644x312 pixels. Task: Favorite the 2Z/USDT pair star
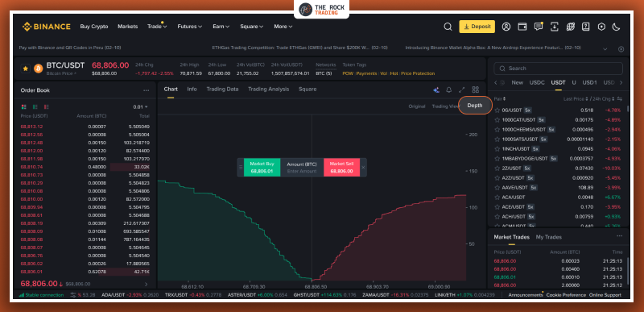pos(497,168)
